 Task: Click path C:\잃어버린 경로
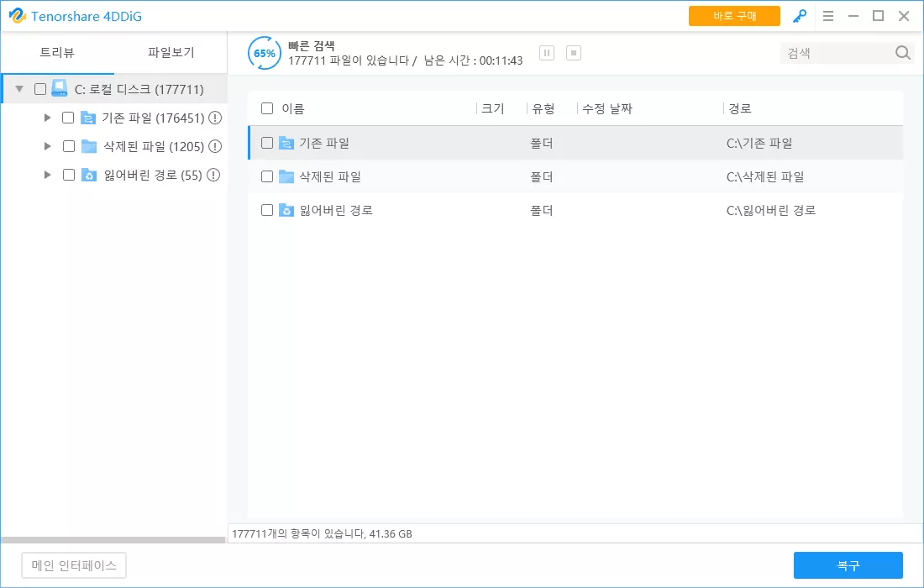tap(771, 210)
